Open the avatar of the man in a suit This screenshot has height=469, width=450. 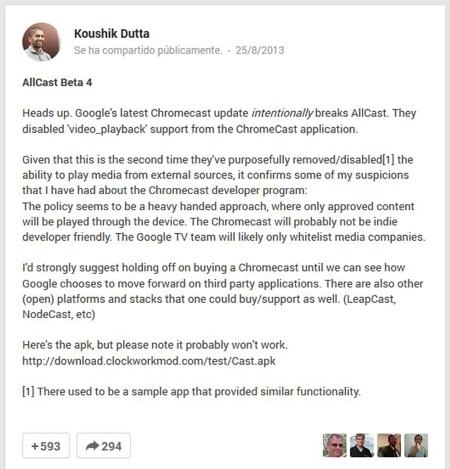pyautogui.click(x=389, y=445)
